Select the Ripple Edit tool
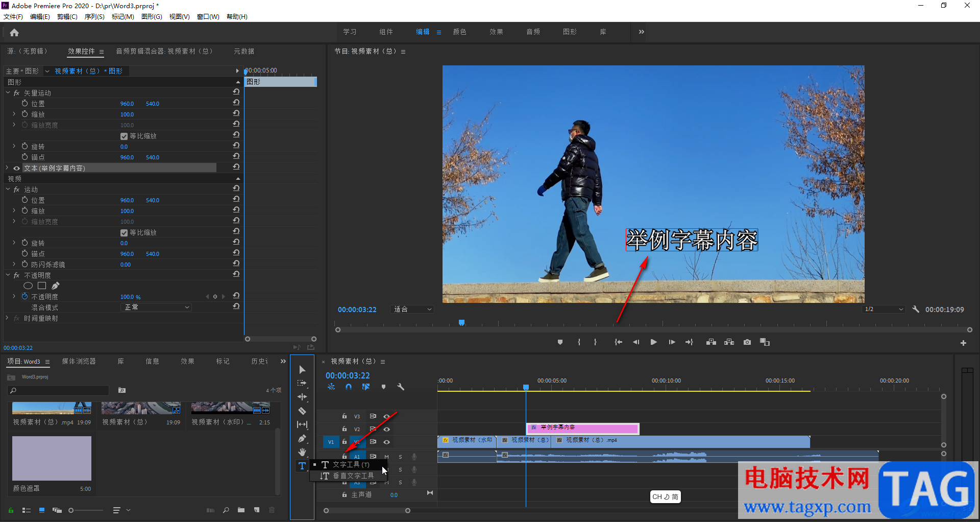The width and height of the screenshot is (980, 522). pos(302,397)
